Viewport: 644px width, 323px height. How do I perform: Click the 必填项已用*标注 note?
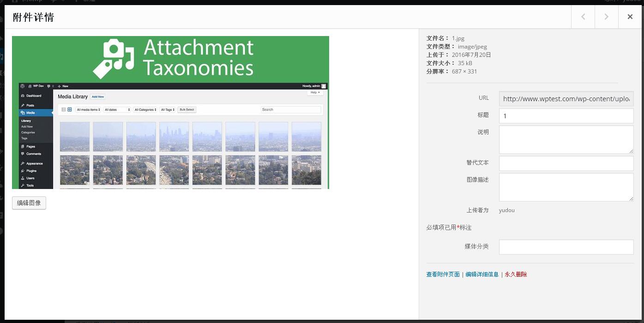coord(449,228)
